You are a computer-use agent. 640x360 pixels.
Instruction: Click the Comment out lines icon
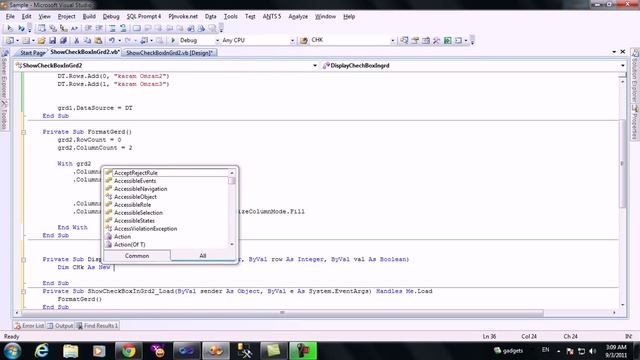point(112,28)
